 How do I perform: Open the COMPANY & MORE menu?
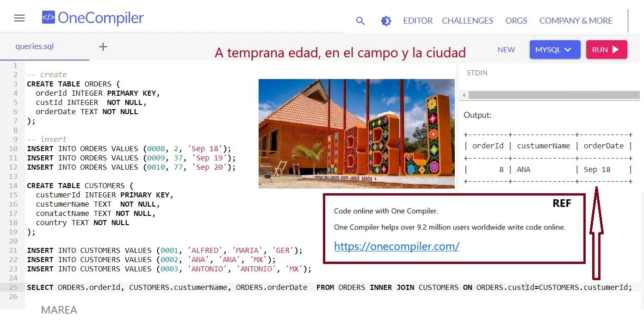pyautogui.click(x=576, y=21)
